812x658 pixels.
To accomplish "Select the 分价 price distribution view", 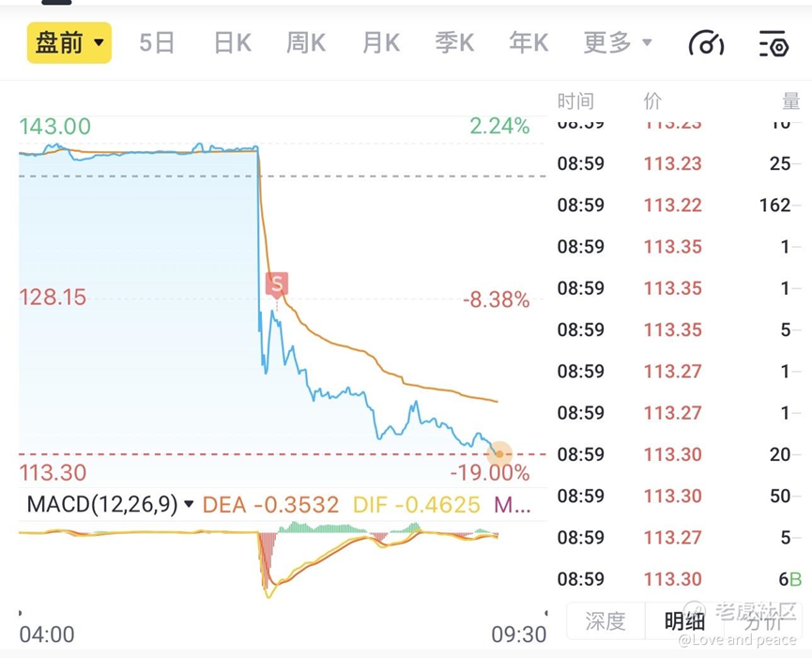I will click(763, 620).
